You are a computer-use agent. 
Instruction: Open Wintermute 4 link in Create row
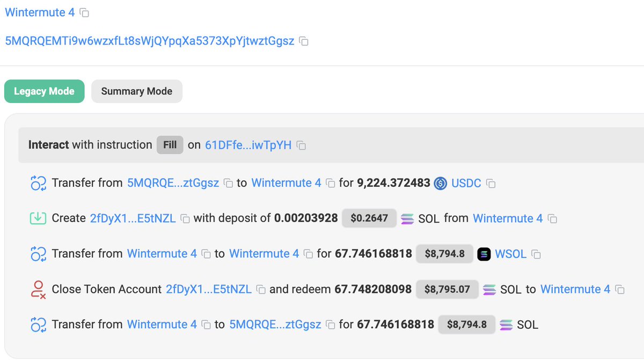pyautogui.click(x=508, y=218)
